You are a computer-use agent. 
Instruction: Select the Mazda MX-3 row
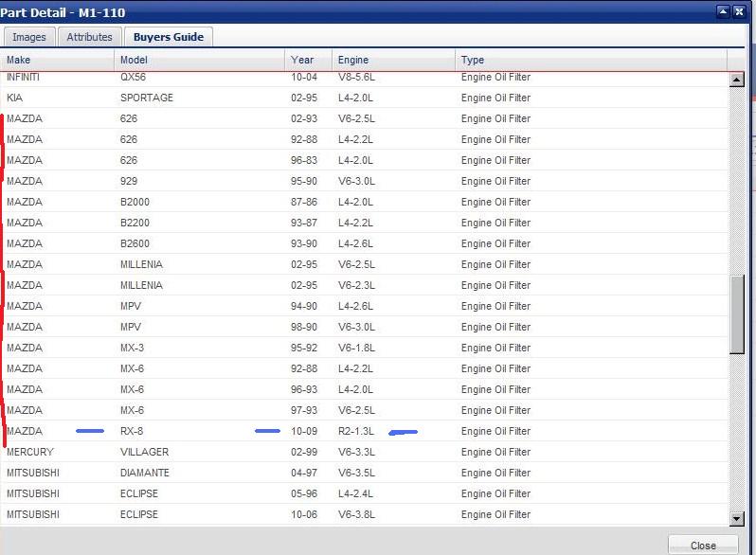(x=364, y=348)
